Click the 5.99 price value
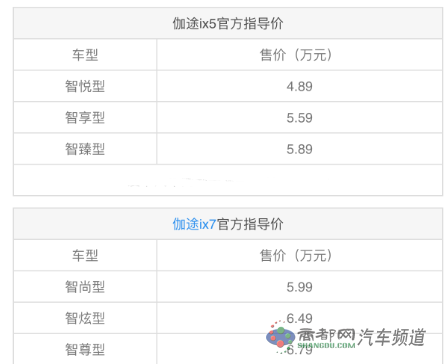Screen dimensions: 445x364 click(299, 287)
